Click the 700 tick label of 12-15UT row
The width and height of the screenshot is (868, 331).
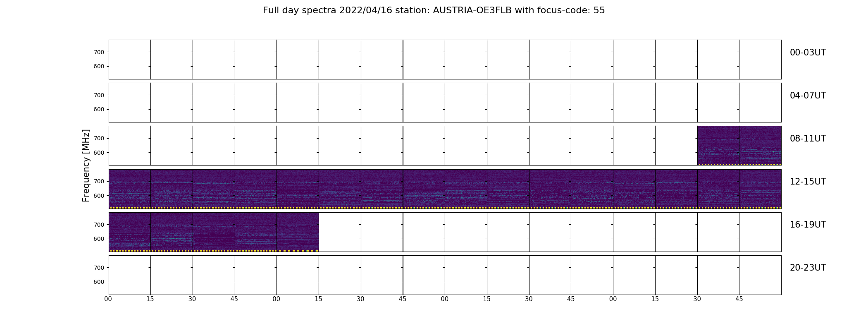coord(99,181)
